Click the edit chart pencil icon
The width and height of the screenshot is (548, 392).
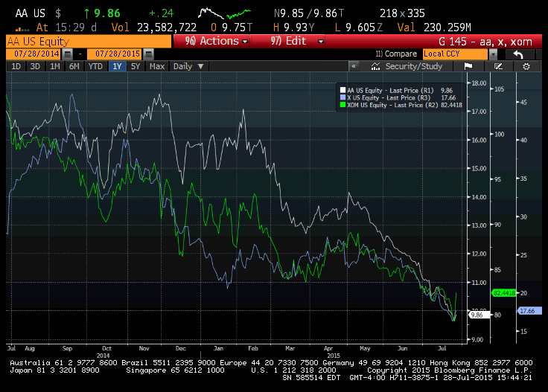click(498, 66)
